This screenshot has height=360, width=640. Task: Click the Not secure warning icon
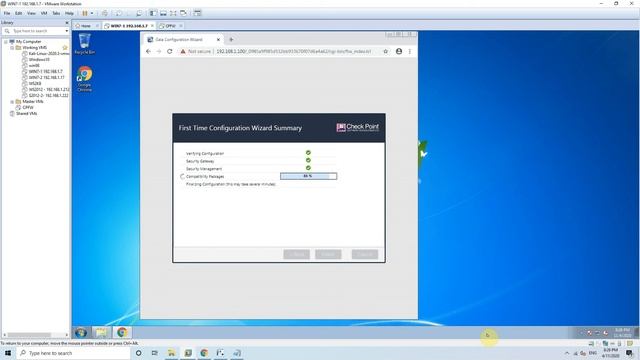(183, 51)
